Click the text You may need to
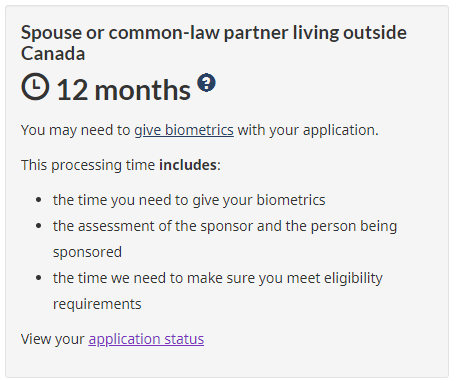The width and height of the screenshot is (455, 385). (x=76, y=130)
